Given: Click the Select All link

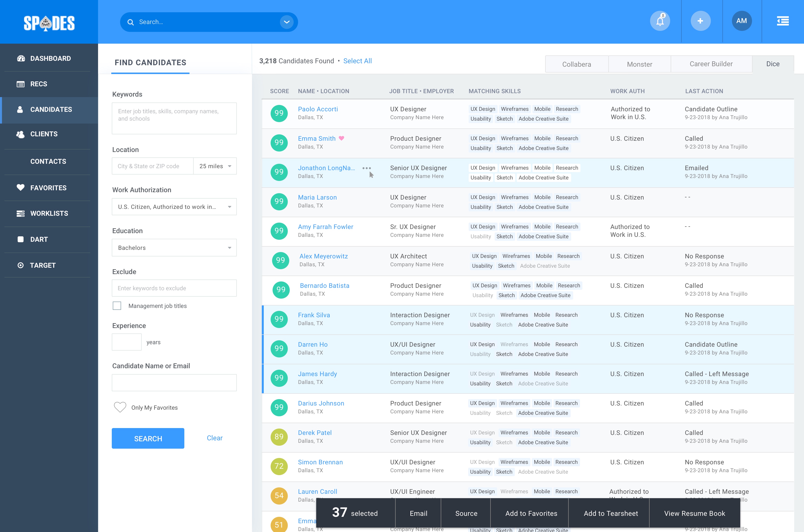Looking at the screenshot, I should pyautogui.click(x=358, y=61).
